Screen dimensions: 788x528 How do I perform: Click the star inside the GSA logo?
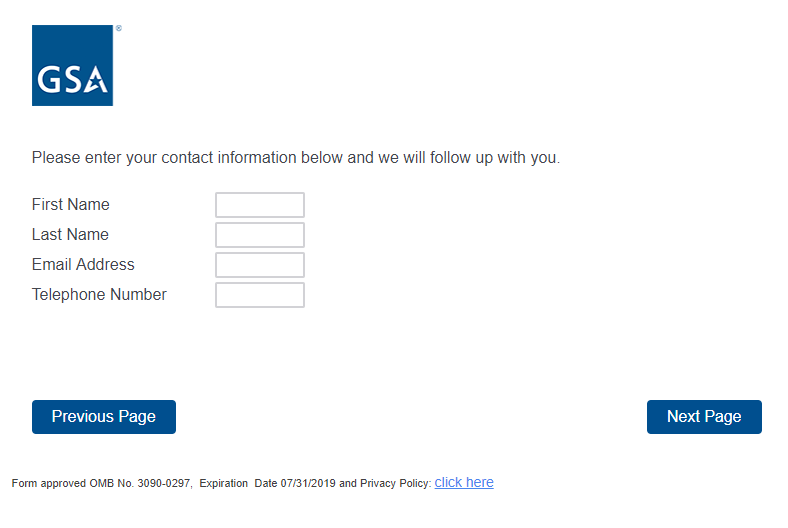96,80
